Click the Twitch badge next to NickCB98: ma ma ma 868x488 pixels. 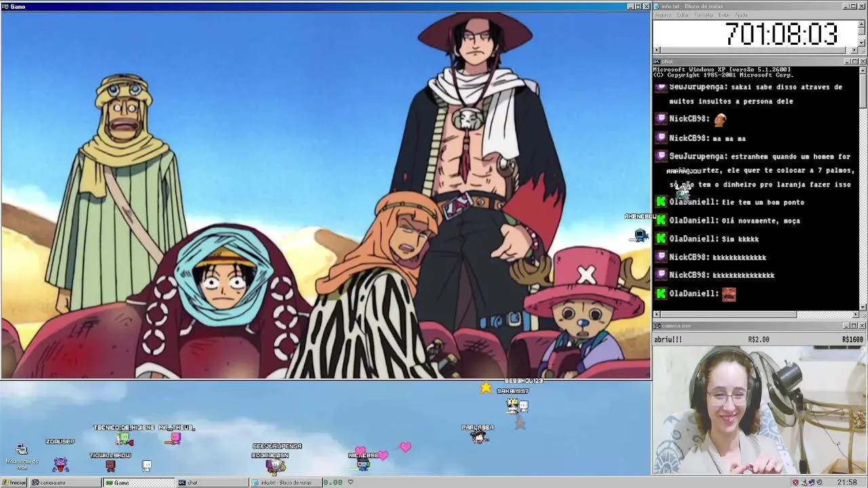(x=661, y=138)
